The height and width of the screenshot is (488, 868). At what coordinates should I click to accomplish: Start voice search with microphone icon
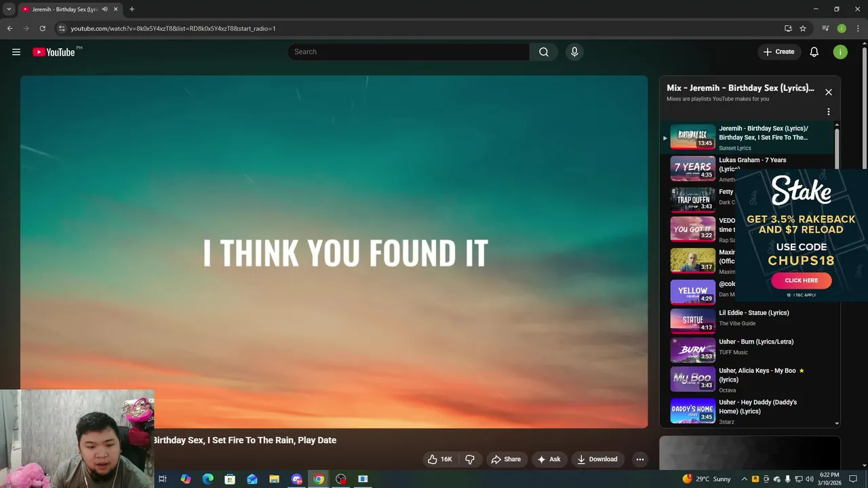[x=574, y=52]
